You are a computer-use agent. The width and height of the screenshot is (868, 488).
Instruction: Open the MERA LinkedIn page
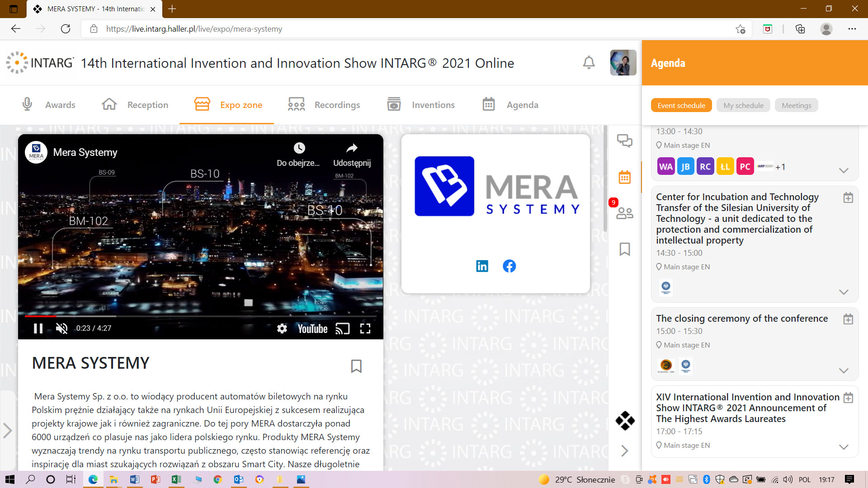click(x=482, y=266)
